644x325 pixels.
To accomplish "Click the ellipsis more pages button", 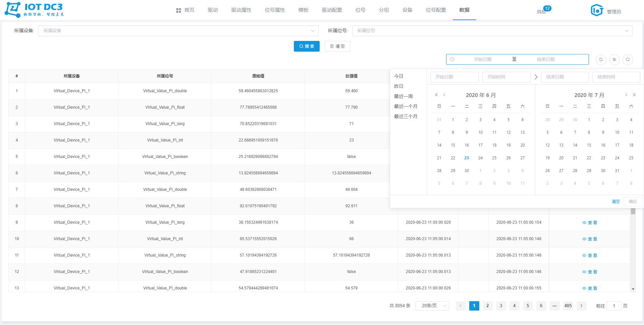I will point(554,306).
